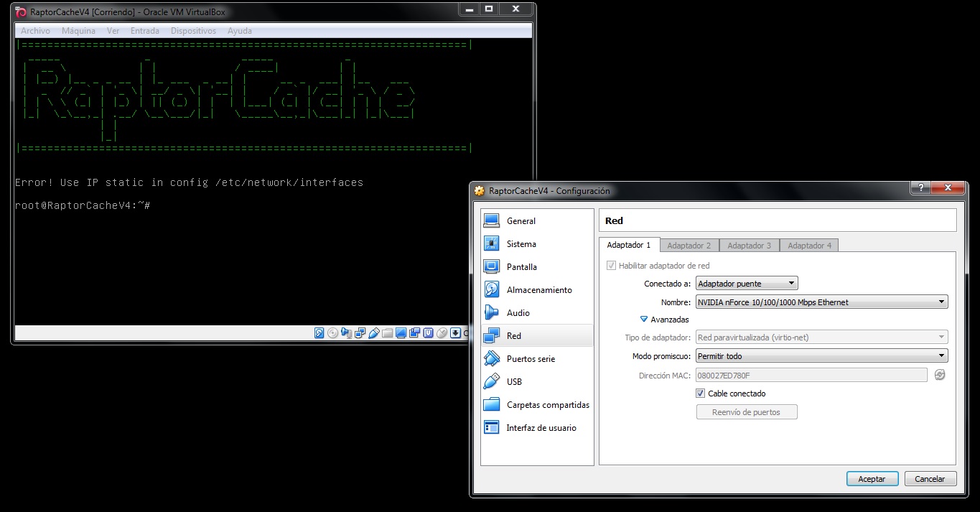Screen dimensions: 980x512
Task: Switch to Adaptador 2 tab
Action: (x=689, y=246)
